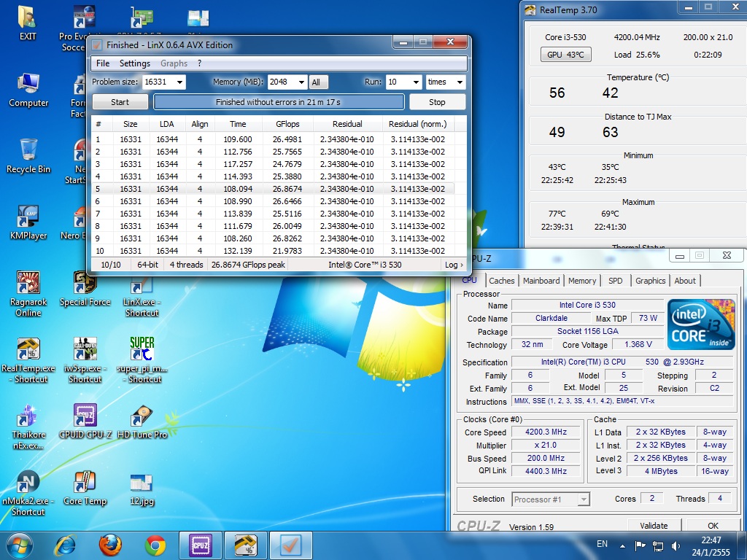Click CPU-Z Core Speed value 4200.3 MHz

[x=546, y=432]
